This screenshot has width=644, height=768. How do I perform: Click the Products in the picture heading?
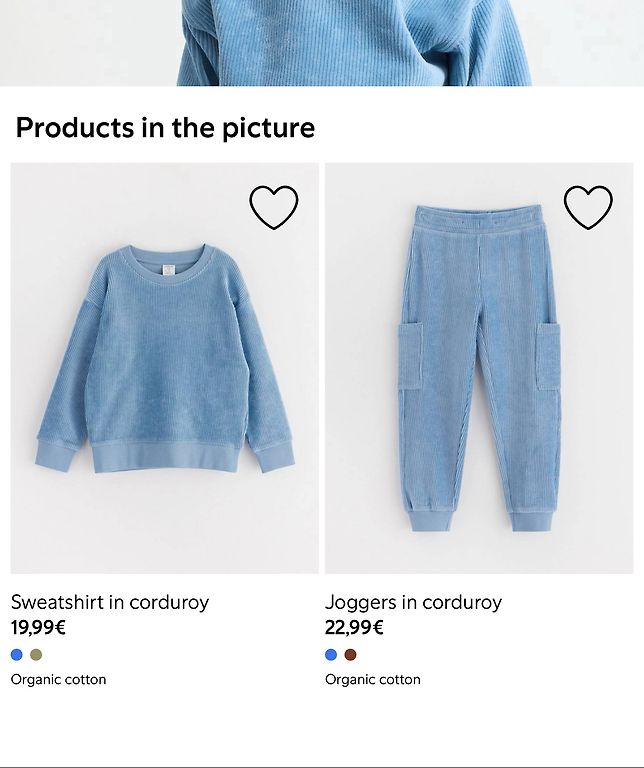tap(166, 128)
